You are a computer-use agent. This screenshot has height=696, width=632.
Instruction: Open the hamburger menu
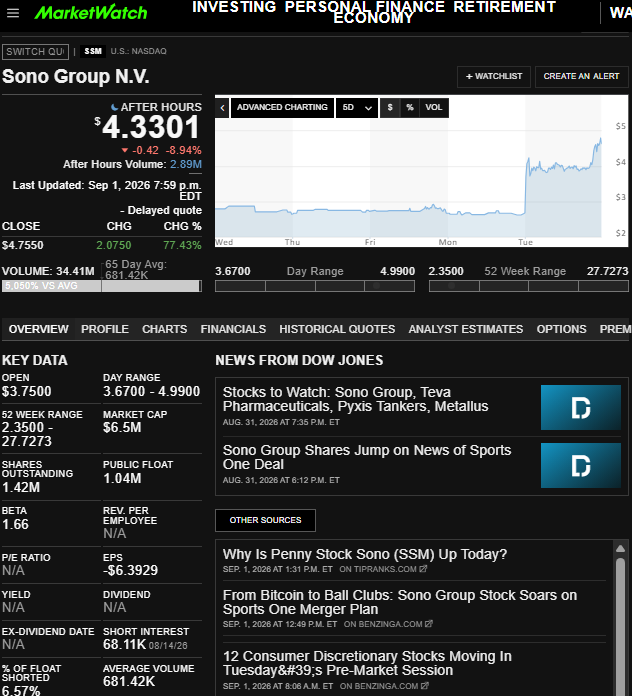(x=13, y=13)
